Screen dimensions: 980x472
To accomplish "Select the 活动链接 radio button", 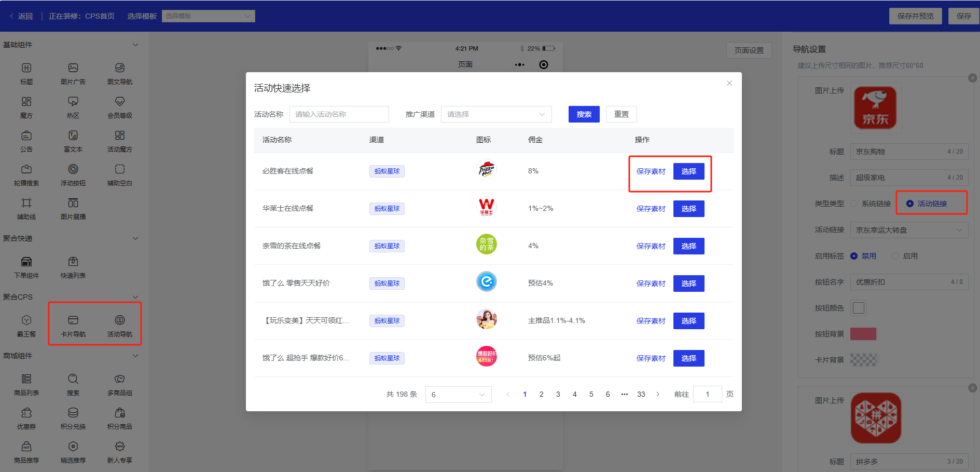I will click(x=910, y=204).
